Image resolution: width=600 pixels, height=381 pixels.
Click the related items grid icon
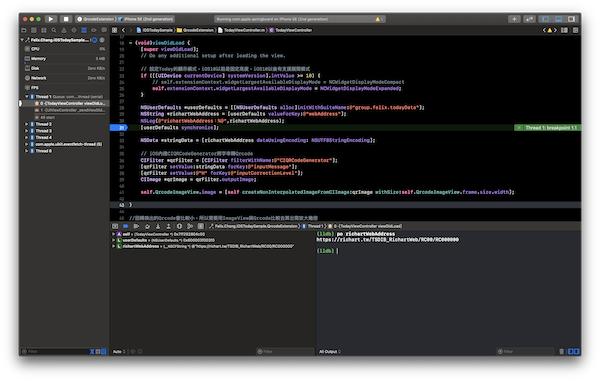tap(114, 30)
